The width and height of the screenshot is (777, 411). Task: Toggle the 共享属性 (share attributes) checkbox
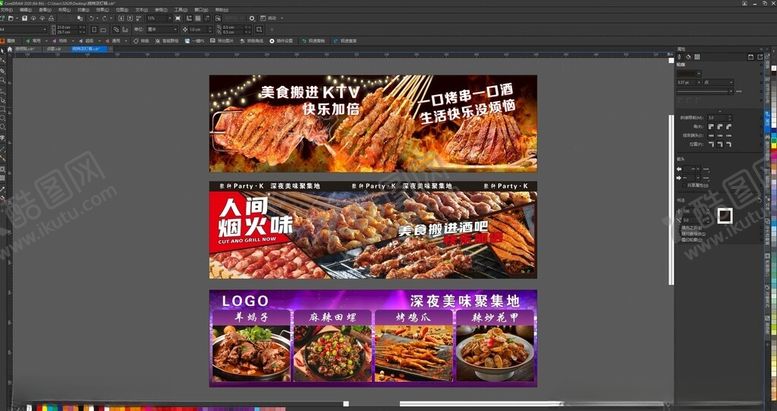click(x=685, y=185)
